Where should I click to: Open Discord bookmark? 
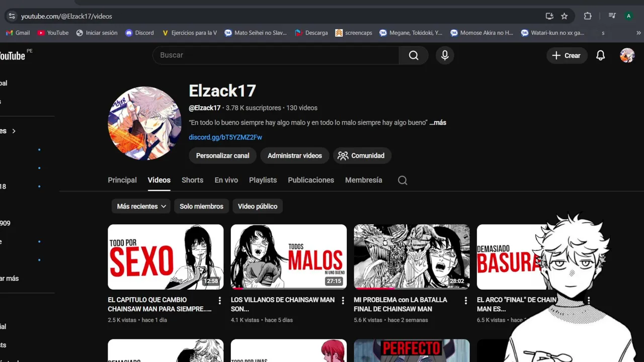point(139,33)
